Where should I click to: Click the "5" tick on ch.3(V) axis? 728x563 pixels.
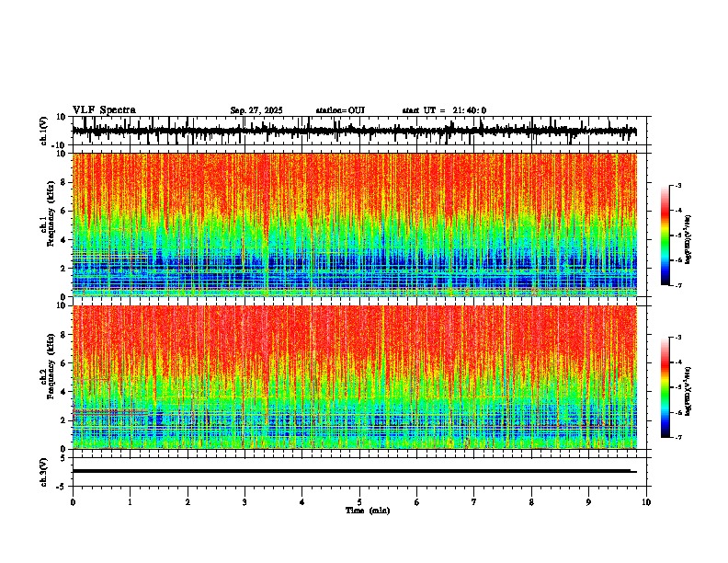click(x=64, y=458)
